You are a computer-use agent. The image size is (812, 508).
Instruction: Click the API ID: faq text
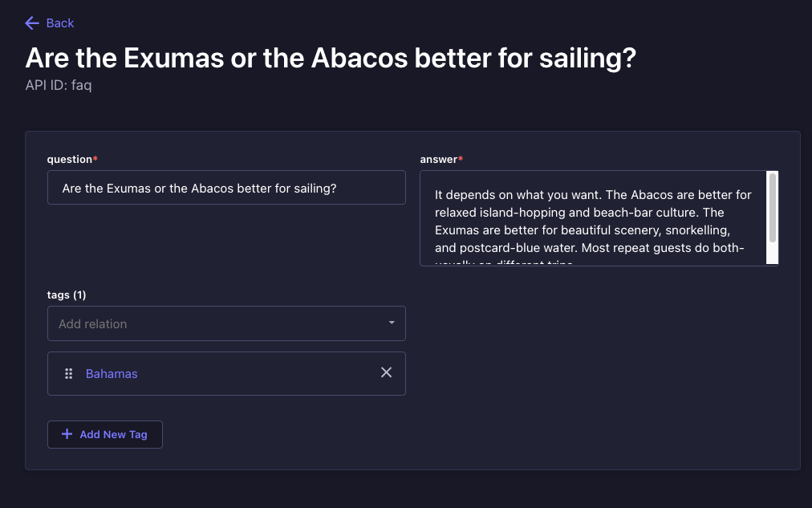pos(59,85)
